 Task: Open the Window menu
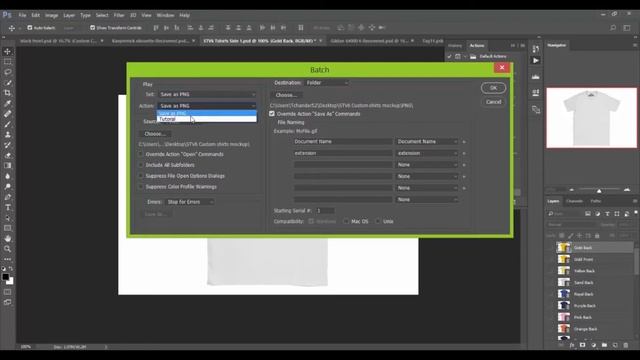pos(165,15)
